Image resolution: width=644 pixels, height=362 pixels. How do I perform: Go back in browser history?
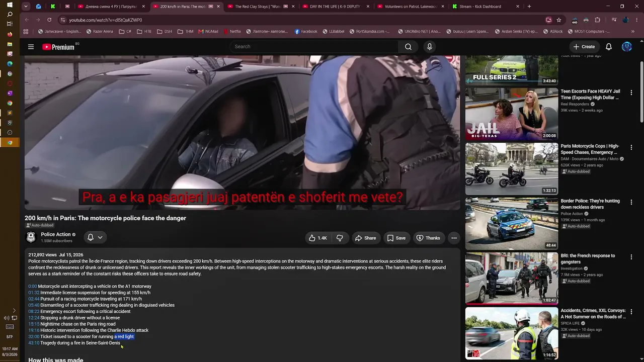click(27, 20)
